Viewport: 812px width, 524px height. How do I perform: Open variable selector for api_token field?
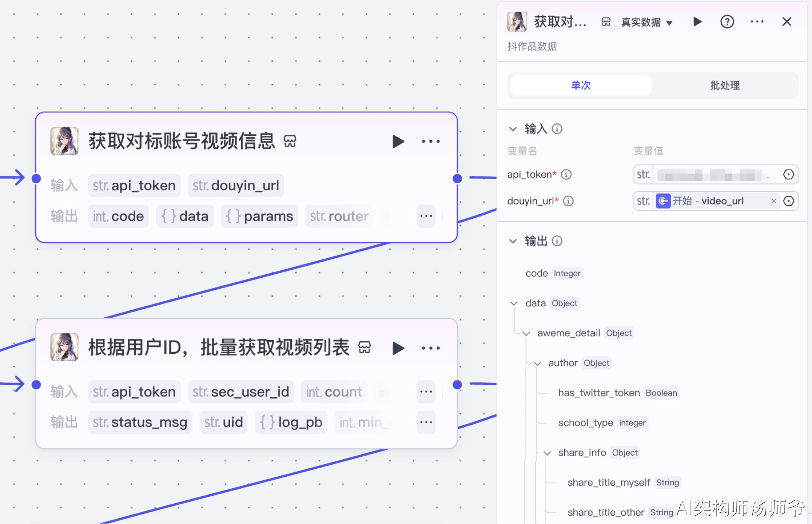(788, 174)
